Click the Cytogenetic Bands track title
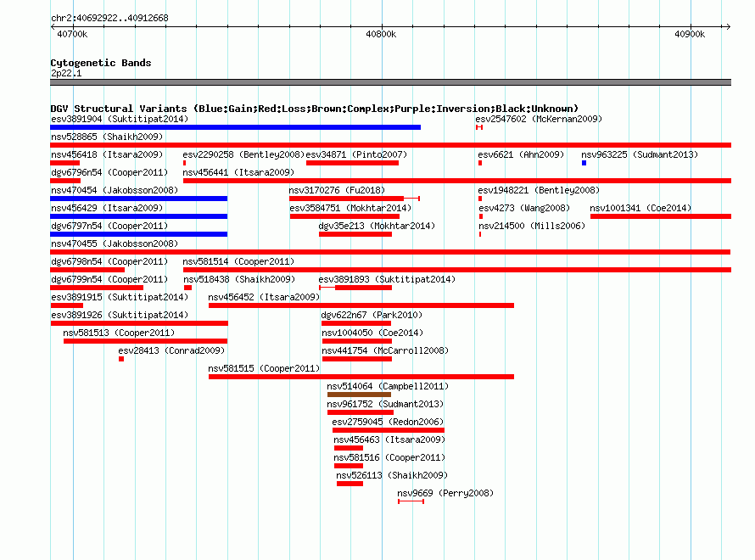 click(x=101, y=63)
